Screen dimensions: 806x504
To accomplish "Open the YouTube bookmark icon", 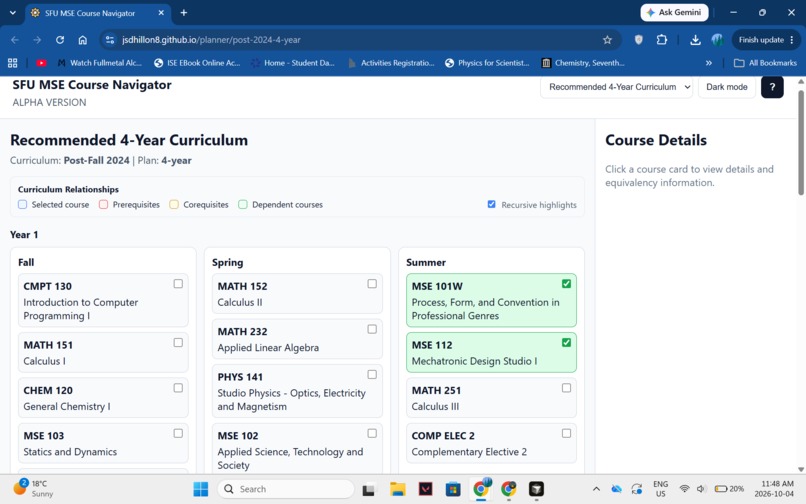I will 41,63.
